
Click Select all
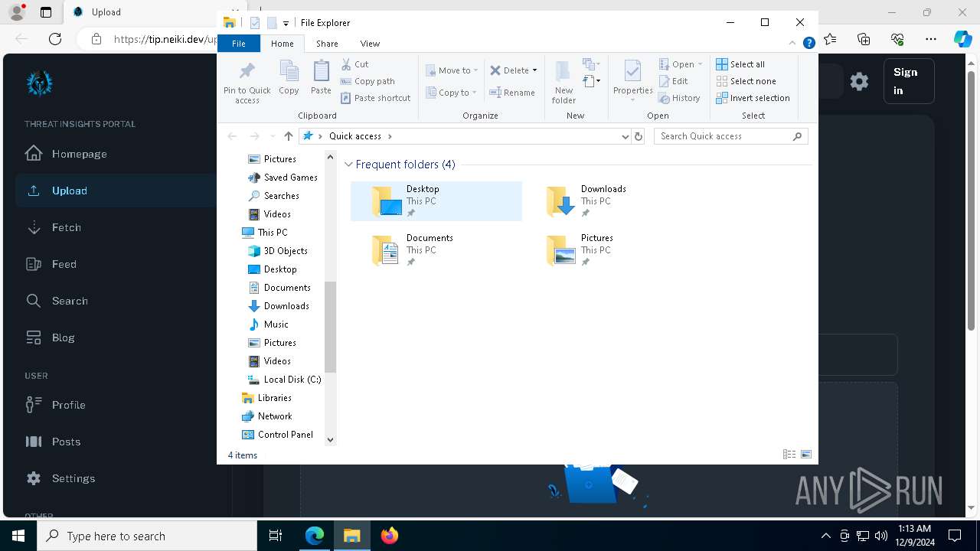pos(740,64)
